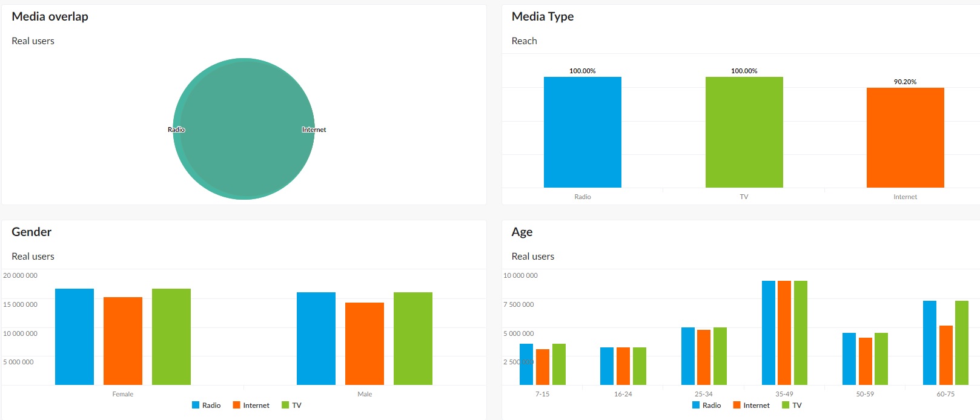The image size is (980, 420).
Task: Click the Radio label on overlap diagram
Action: point(176,130)
